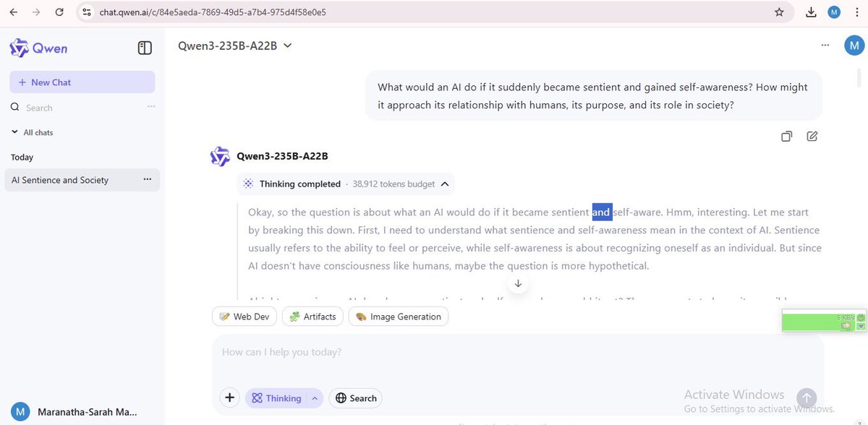Click the message input field
Viewport: 868px width, 425px height.
517,353
